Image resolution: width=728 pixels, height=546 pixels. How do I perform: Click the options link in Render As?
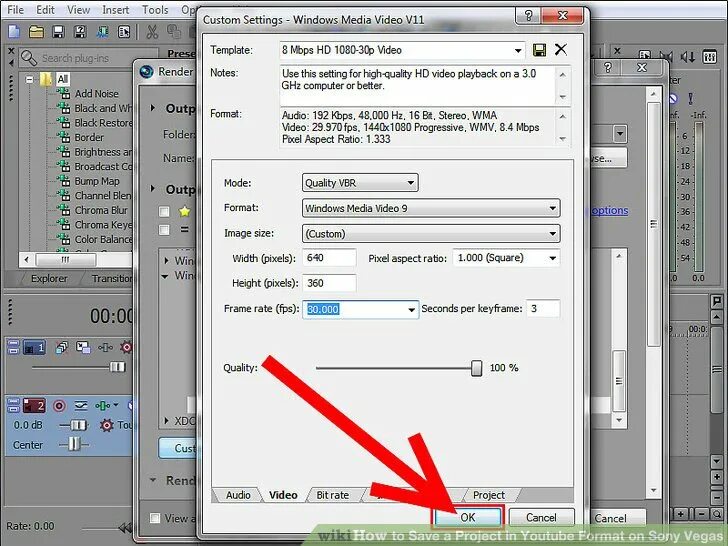pos(609,210)
